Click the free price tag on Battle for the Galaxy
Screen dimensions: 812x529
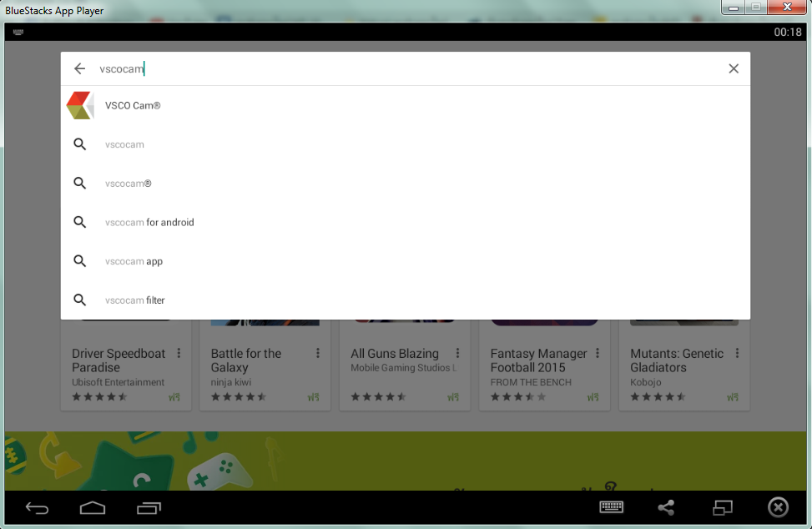[313, 397]
